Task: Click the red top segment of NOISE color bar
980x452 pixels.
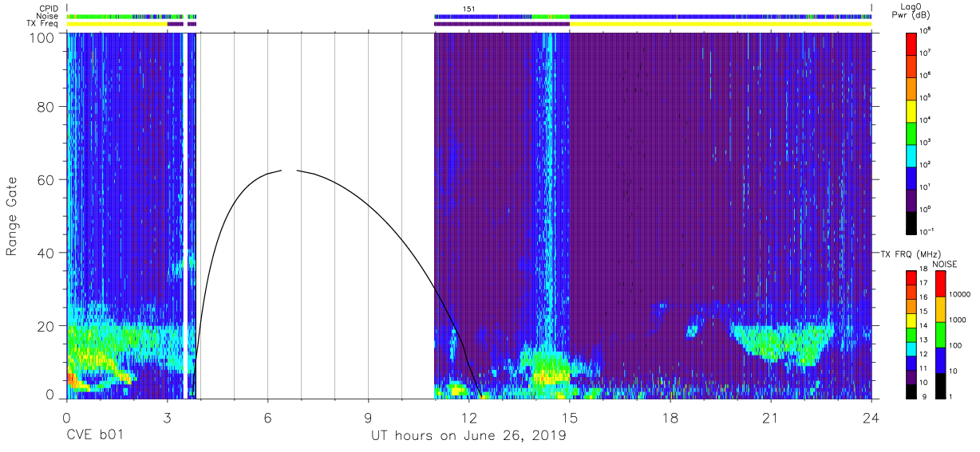Action: (940, 284)
